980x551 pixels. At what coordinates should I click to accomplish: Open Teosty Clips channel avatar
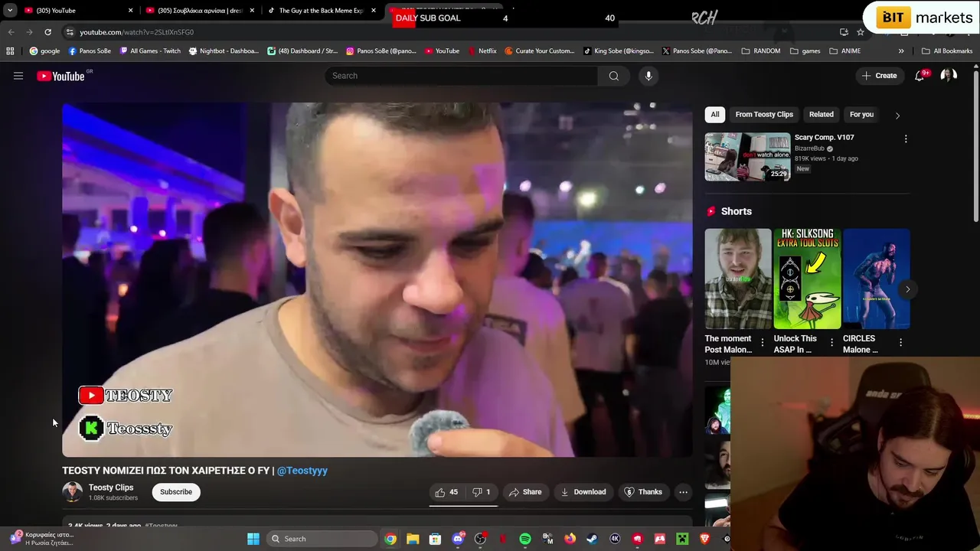point(73,492)
